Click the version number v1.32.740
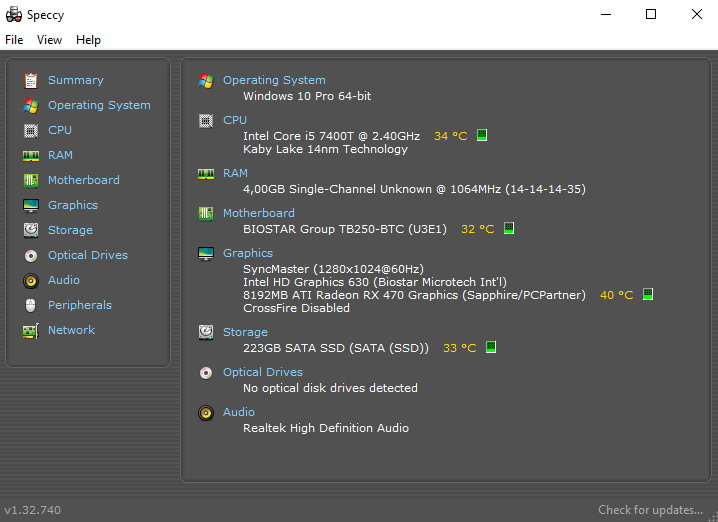The width and height of the screenshot is (718, 522). pyautogui.click(x=33, y=510)
